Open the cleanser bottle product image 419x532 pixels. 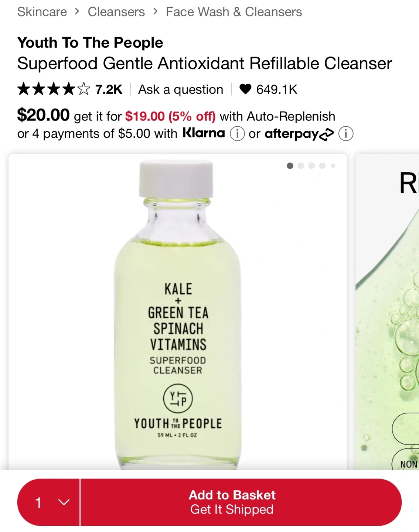(178, 314)
